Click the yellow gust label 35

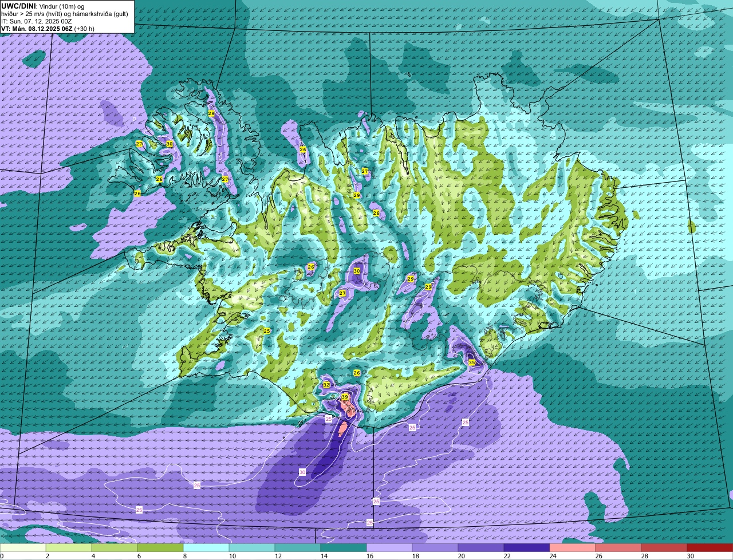pyautogui.click(x=472, y=362)
